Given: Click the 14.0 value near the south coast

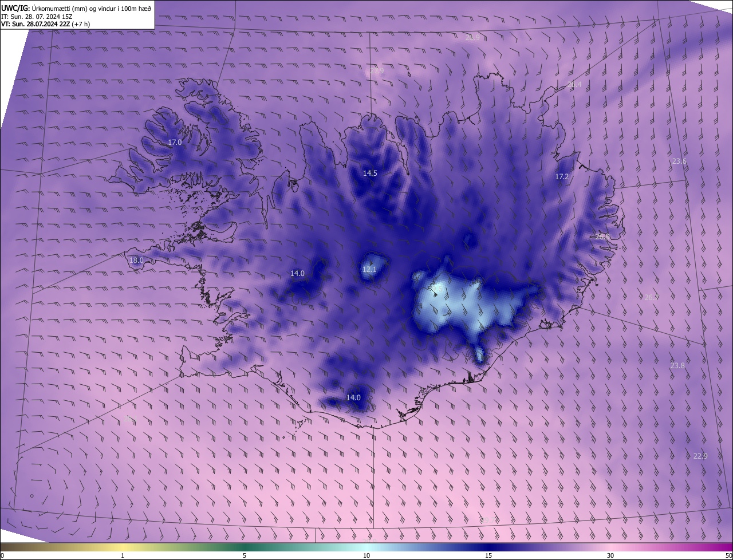Looking at the screenshot, I should [353, 397].
